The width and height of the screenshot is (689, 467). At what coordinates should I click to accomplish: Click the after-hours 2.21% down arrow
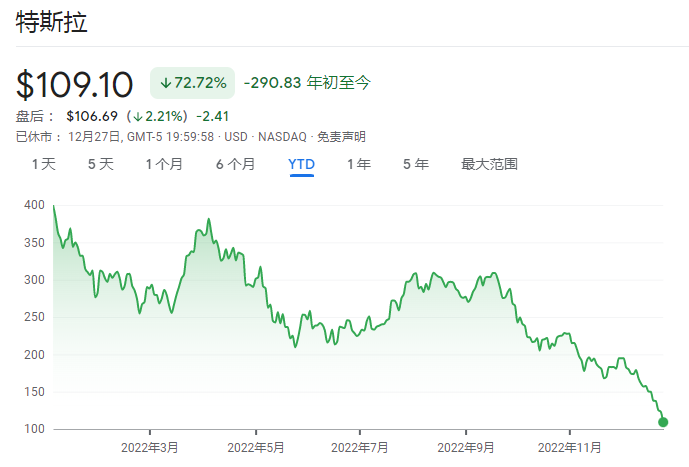click(x=138, y=117)
